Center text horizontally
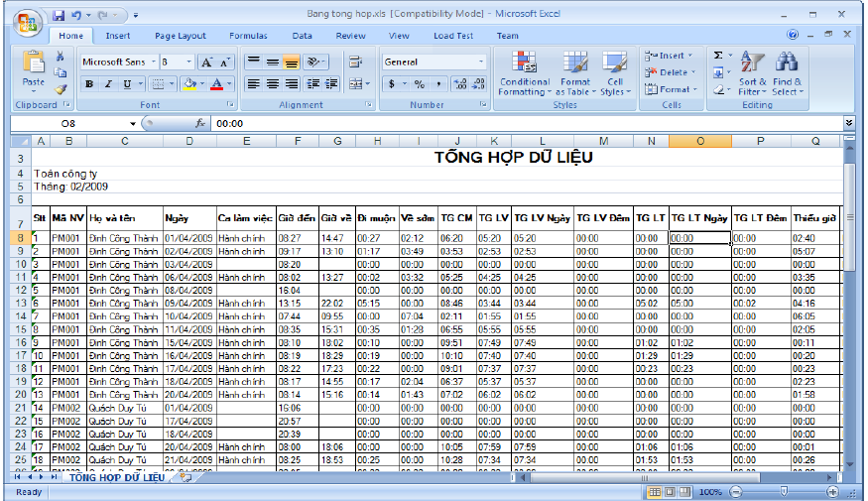This screenshot has height=501, width=868. 273,84
